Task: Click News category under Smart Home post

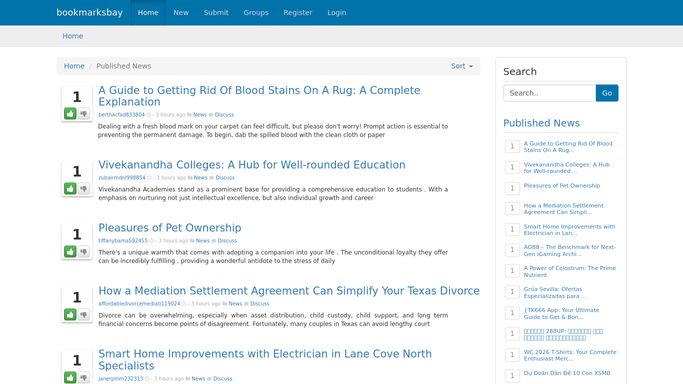Action: pos(198,379)
